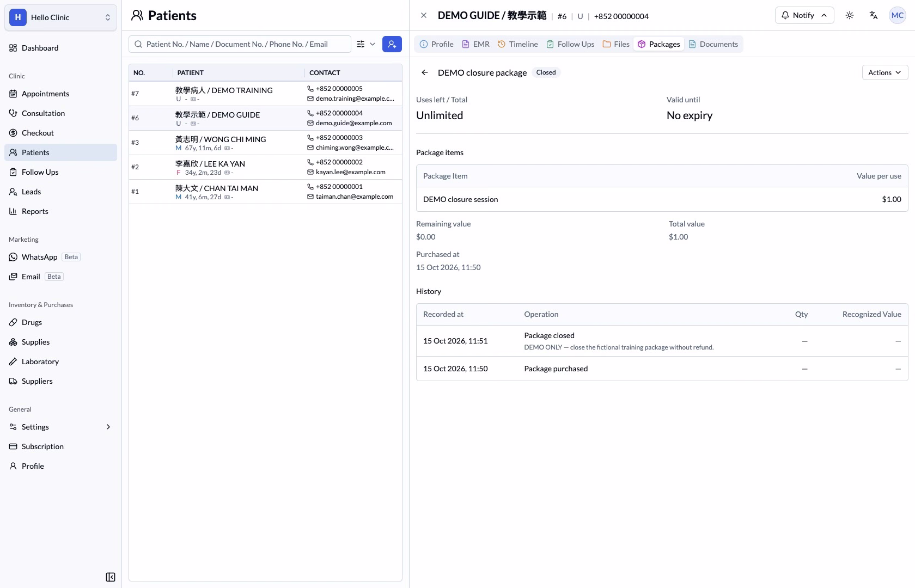Open Email marketing in the sidebar
Screen dimensions: 915x588
click(x=60, y=277)
